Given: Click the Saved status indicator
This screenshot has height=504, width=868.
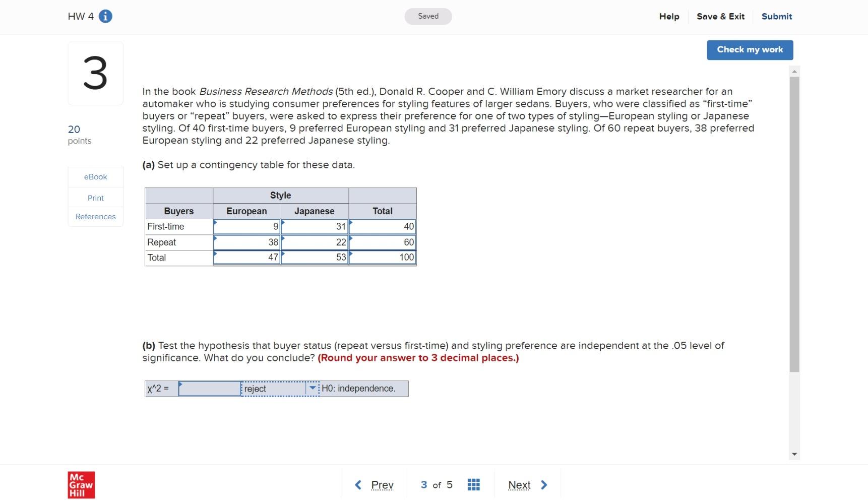Looking at the screenshot, I should point(427,16).
